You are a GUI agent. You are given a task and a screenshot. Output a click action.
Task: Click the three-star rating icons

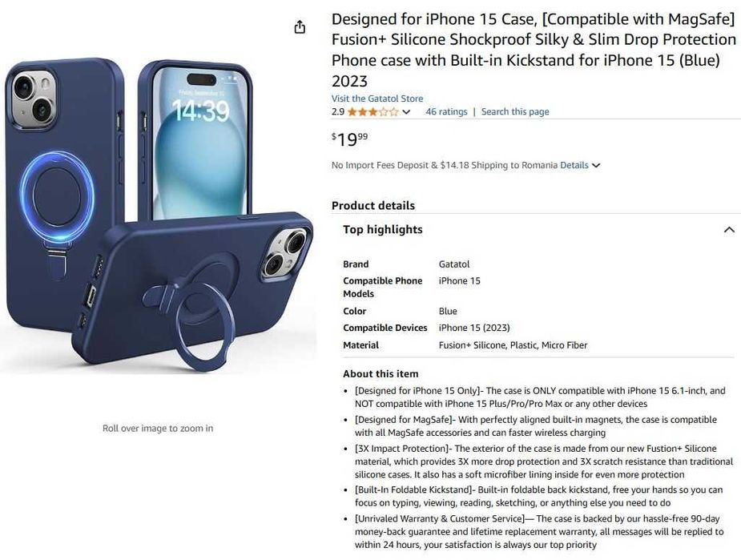tap(373, 112)
